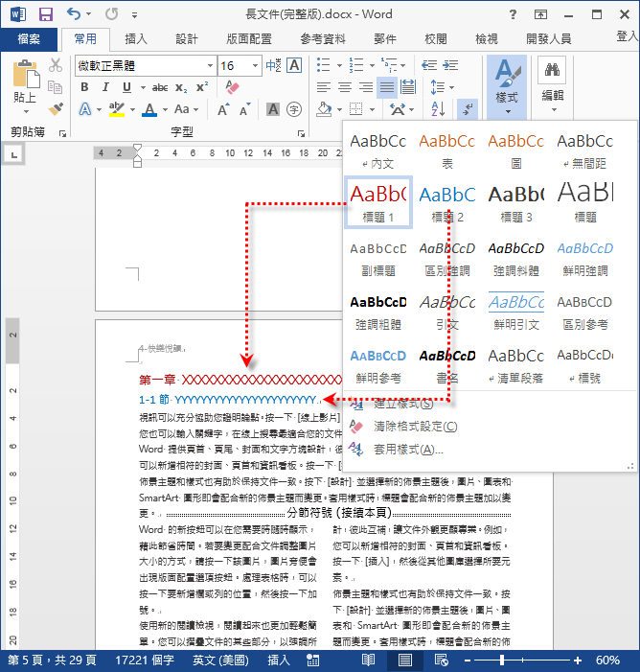Click the distributed alignment icon
The height and width of the screenshot is (672, 640).
coord(408,87)
